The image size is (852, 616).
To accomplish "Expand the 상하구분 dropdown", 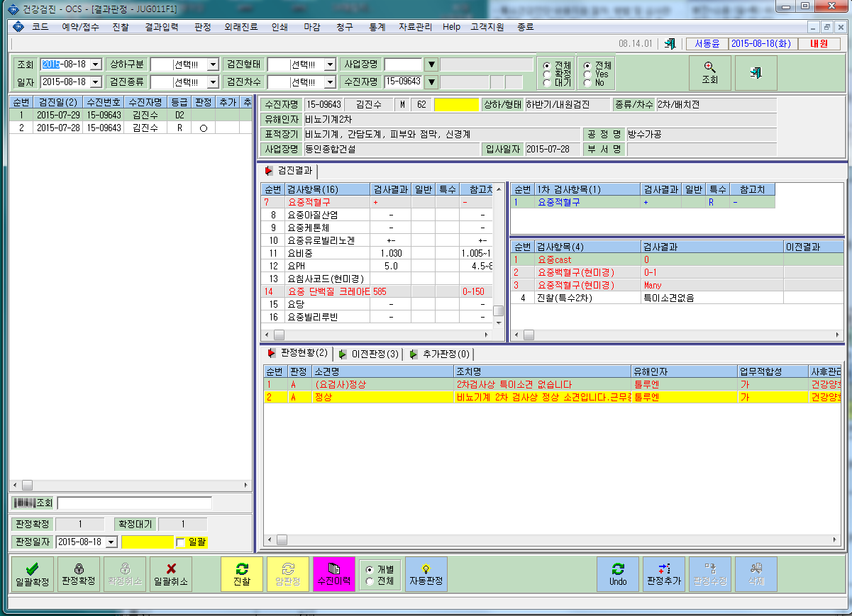I will click(x=212, y=65).
